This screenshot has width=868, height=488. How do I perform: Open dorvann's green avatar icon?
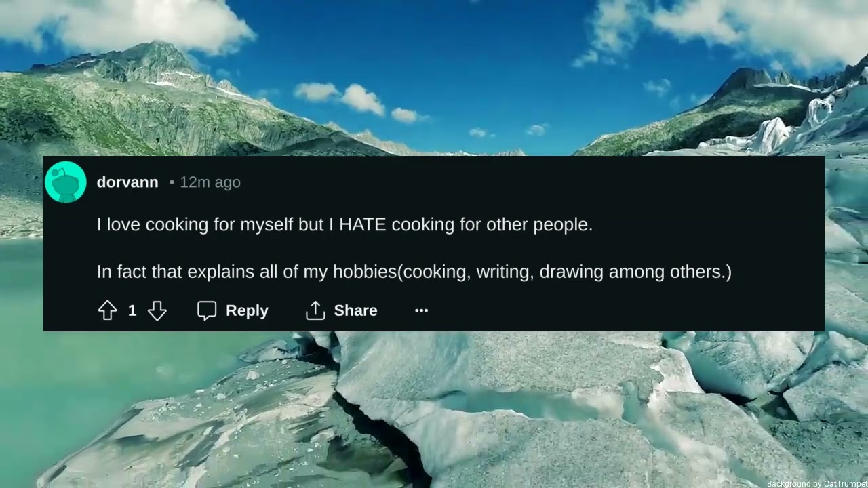click(66, 182)
